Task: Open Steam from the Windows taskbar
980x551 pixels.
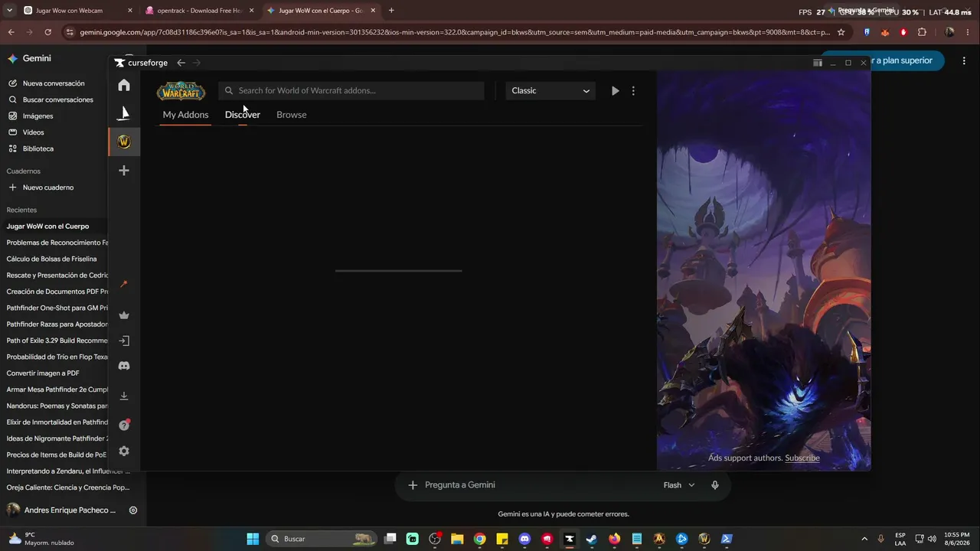Action: click(x=592, y=539)
